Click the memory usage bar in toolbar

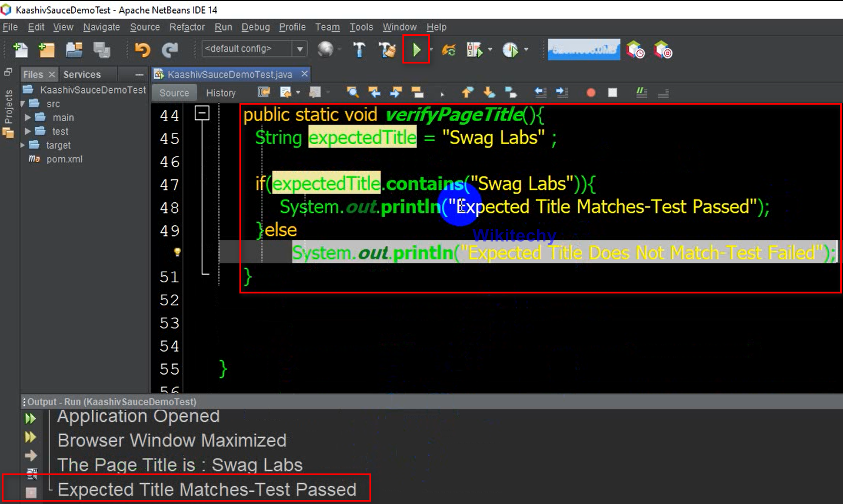(x=584, y=50)
